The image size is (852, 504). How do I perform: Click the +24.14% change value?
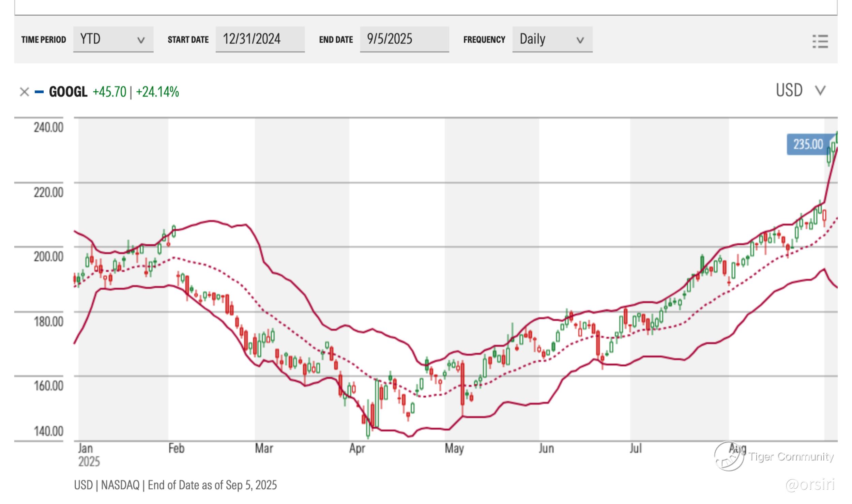pos(157,92)
